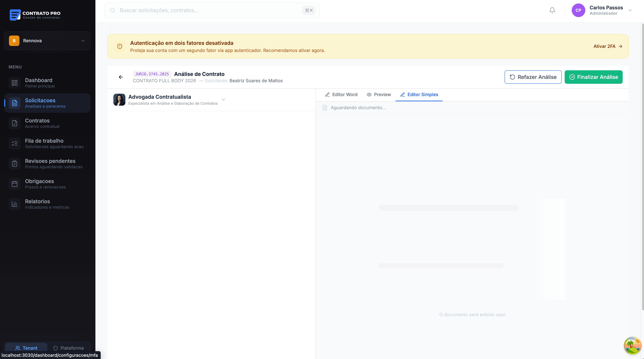Viewport: 644px width, 359px height.
Task: Click the Advogada Contratualista avatar photo
Action: tap(119, 100)
